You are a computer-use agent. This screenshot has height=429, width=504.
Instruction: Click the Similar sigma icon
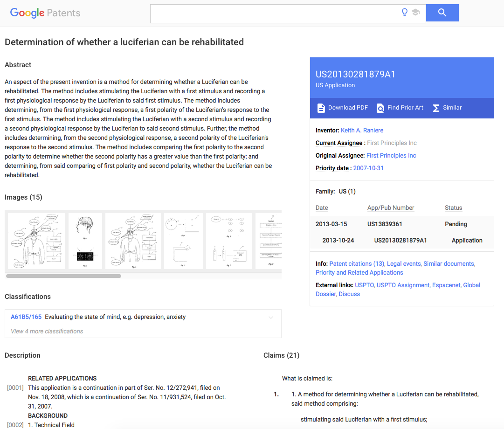436,108
